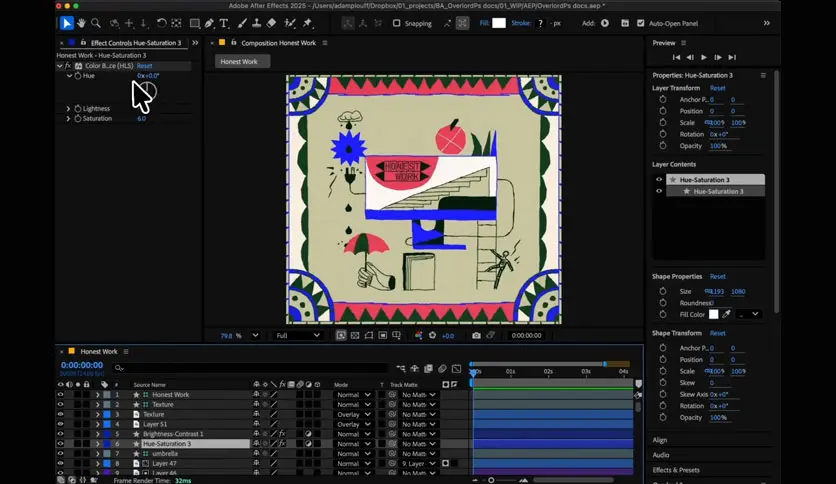Hide the Layer 51 layer eye
The image size is (836, 484).
coord(60,424)
